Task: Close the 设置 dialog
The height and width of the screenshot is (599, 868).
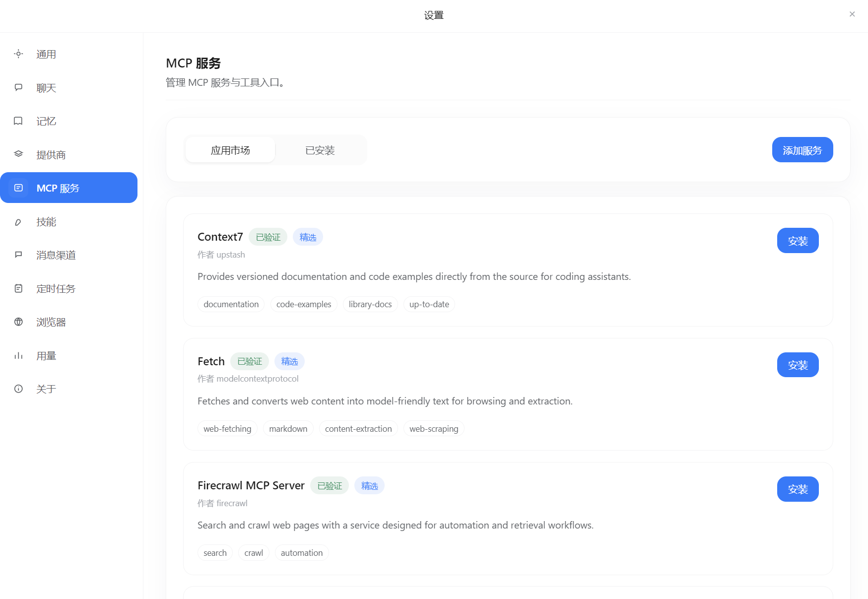Action: pyautogui.click(x=852, y=14)
